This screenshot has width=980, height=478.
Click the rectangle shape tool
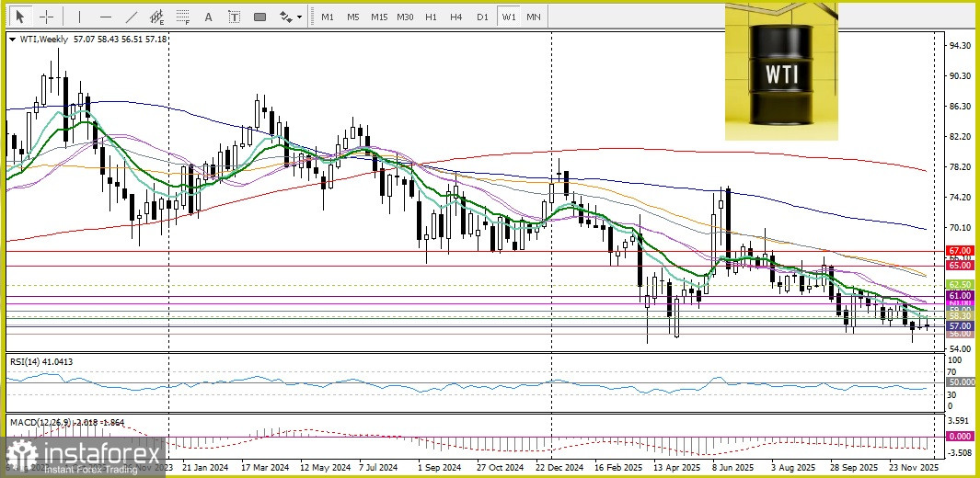tap(259, 17)
